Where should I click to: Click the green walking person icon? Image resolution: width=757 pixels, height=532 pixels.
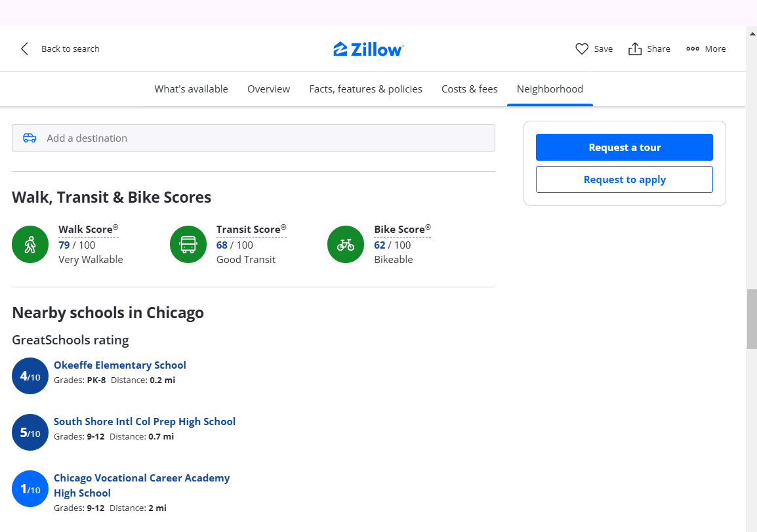30,244
